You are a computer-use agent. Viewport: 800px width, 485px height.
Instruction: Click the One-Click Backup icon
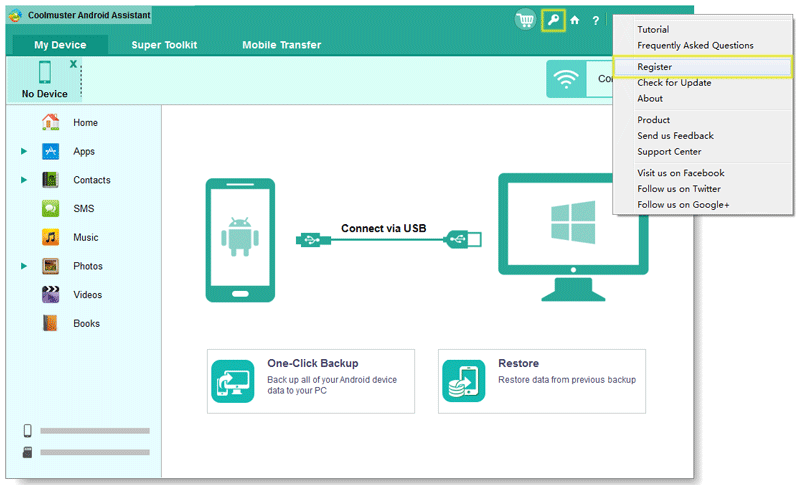tap(233, 381)
